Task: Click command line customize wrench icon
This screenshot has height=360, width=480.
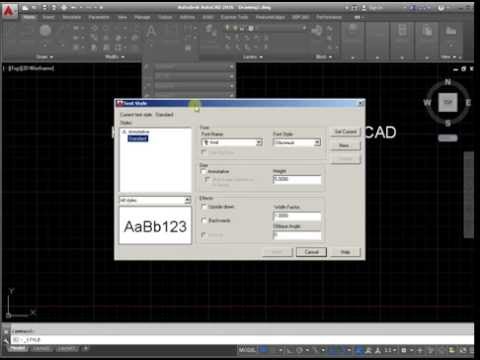Action: [6, 340]
